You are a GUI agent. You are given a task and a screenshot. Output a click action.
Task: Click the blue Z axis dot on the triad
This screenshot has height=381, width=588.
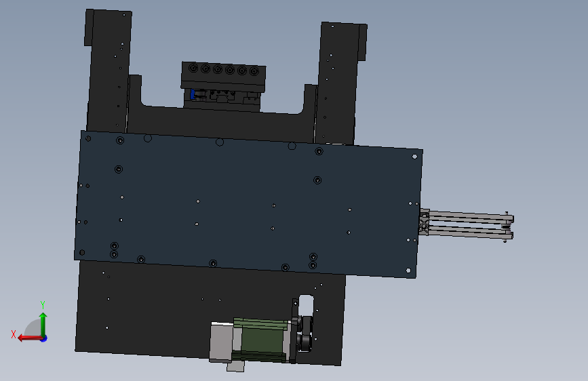point(44,338)
